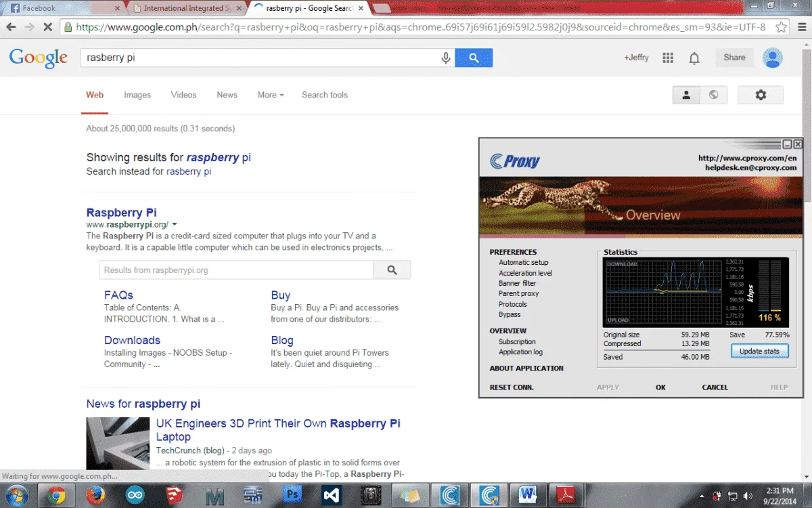Open the FAQs sitelink

click(x=118, y=295)
